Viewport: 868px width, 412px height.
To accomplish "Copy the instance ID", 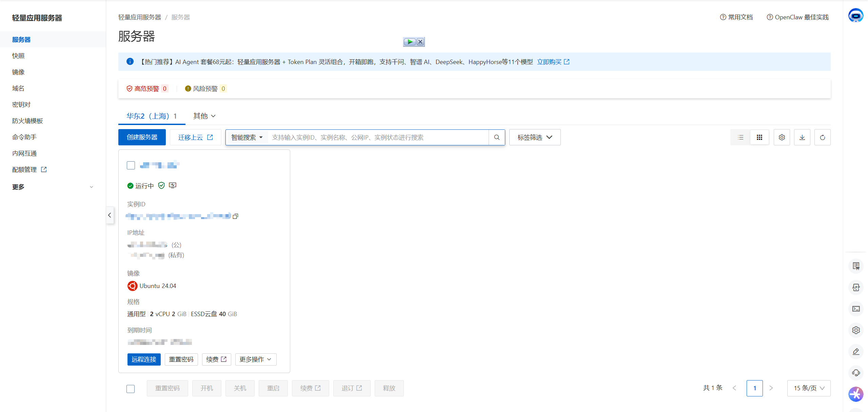I will coord(236,216).
